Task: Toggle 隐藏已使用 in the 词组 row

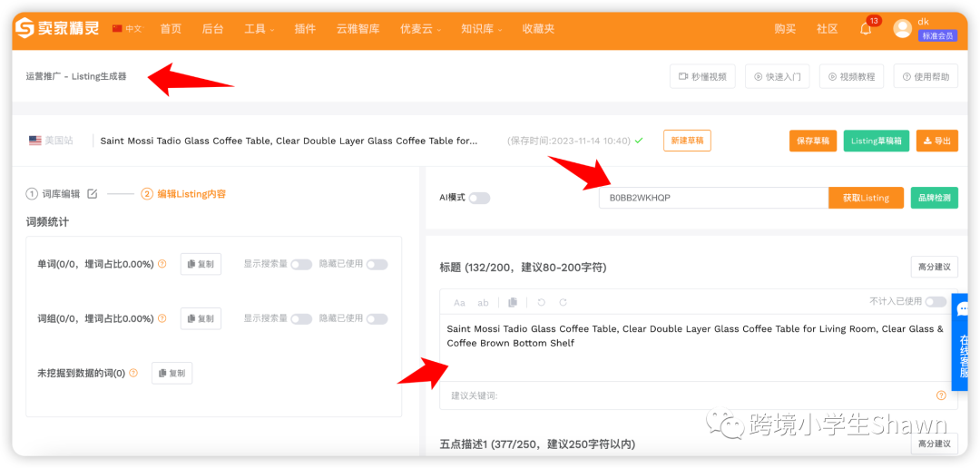Action: pyautogui.click(x=377, y=318)
